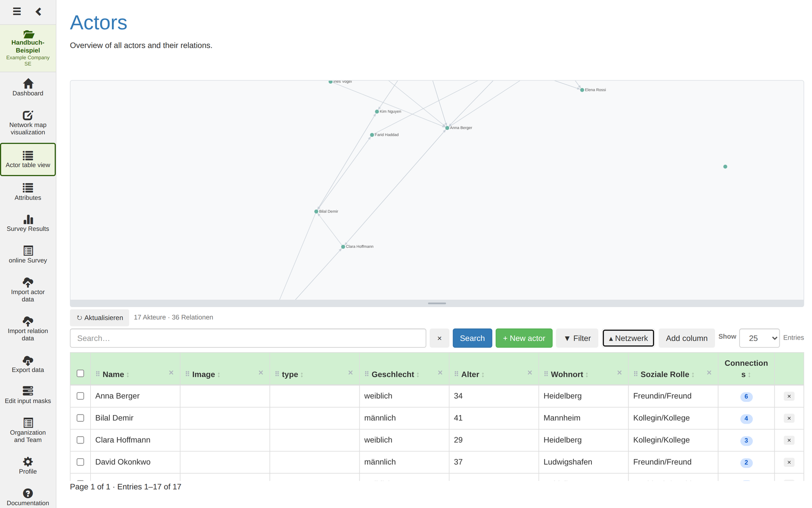Toggle the select-all checkbox in header
This screenshot has width=812, height=508.
pyautogui.click(x=80, y=373)
